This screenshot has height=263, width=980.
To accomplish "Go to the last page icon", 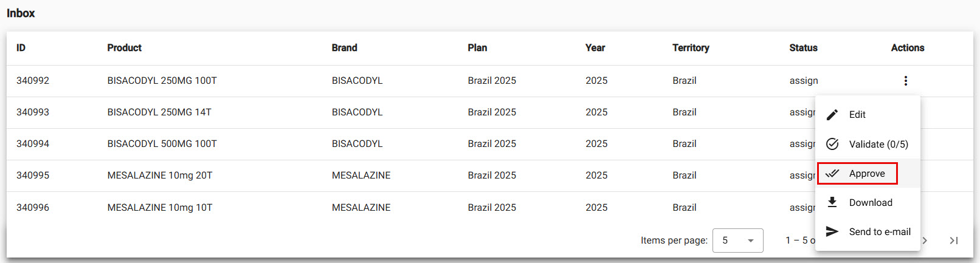I will click(x=954, y=241).
